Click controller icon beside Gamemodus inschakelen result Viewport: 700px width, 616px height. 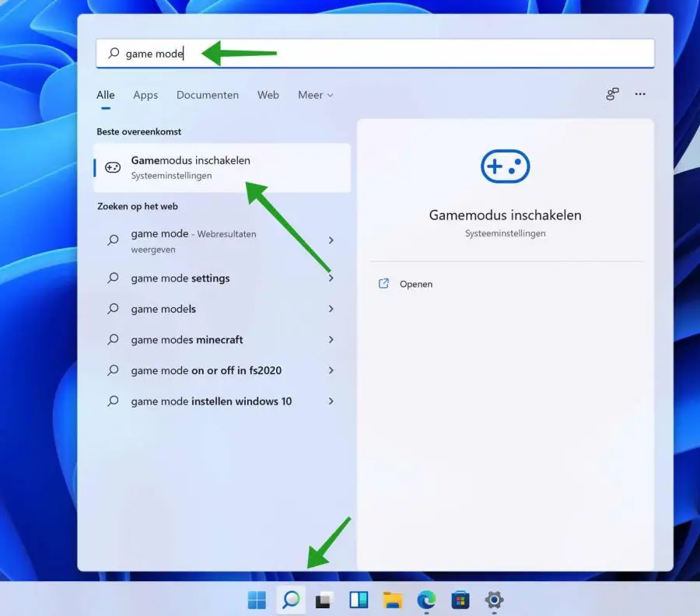pos(113,167)
